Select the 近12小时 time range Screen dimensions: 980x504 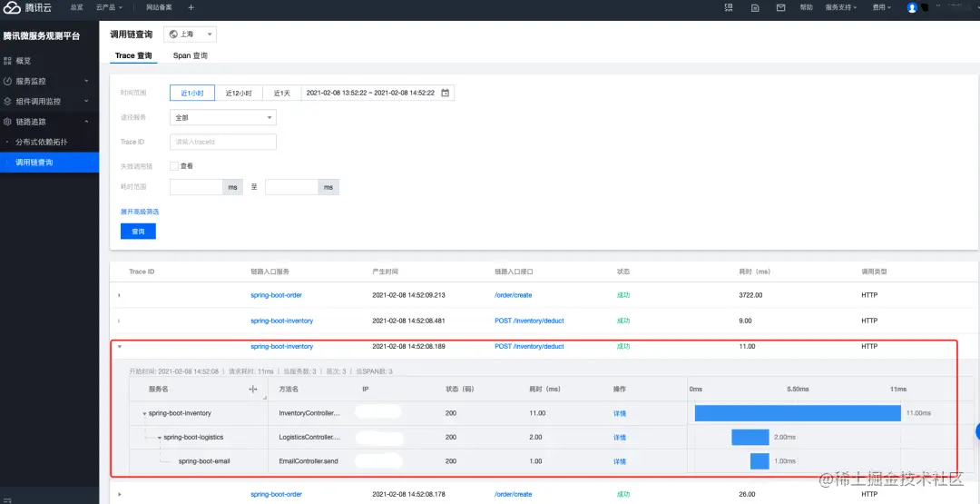239,93
